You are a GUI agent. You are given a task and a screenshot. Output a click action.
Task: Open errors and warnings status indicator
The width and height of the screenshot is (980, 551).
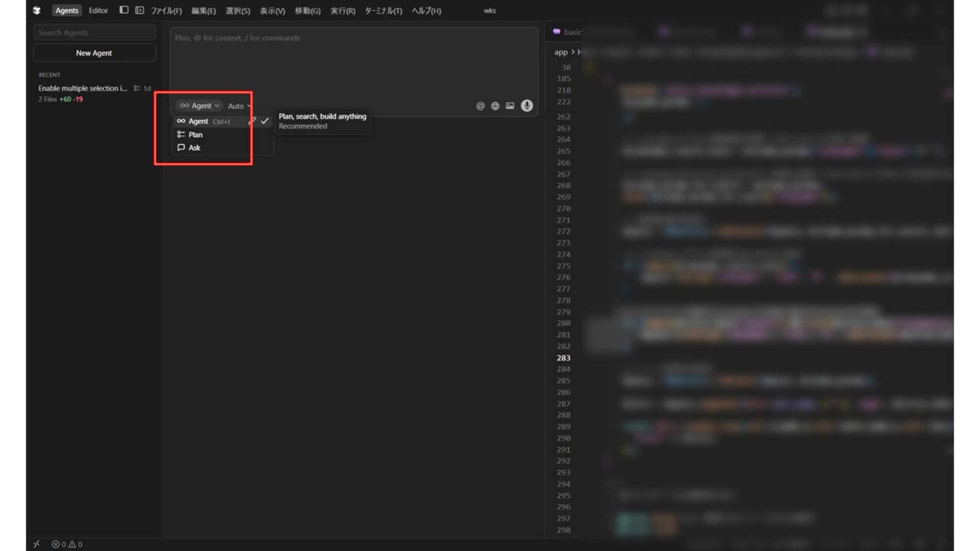click(67, 544)
